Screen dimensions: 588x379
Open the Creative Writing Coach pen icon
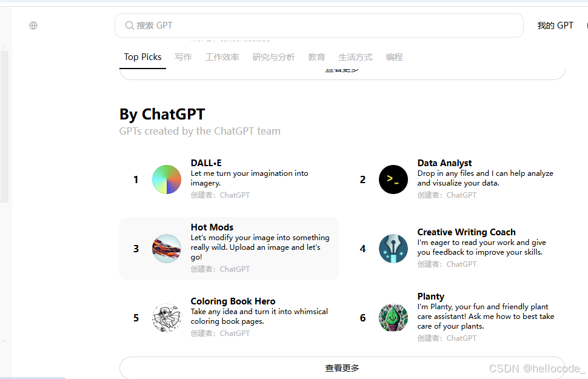pyautogui.click(x=393, y=249)
